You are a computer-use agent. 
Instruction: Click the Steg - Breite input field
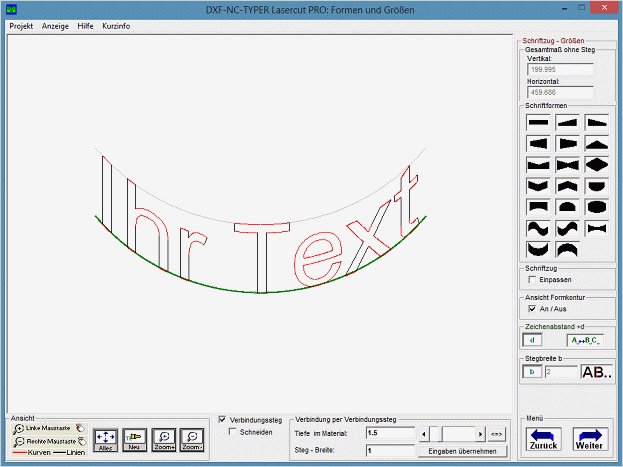390,451
